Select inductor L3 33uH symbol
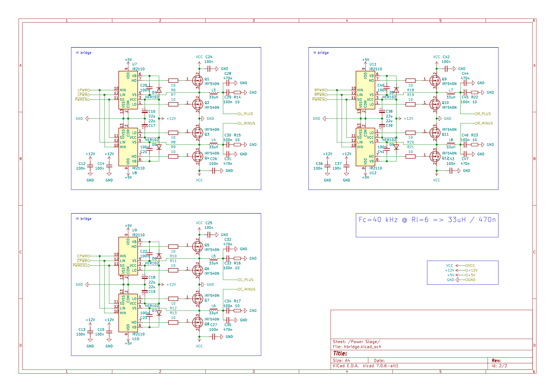The height and width of the screenshot is (392, 555). [214, 93]
